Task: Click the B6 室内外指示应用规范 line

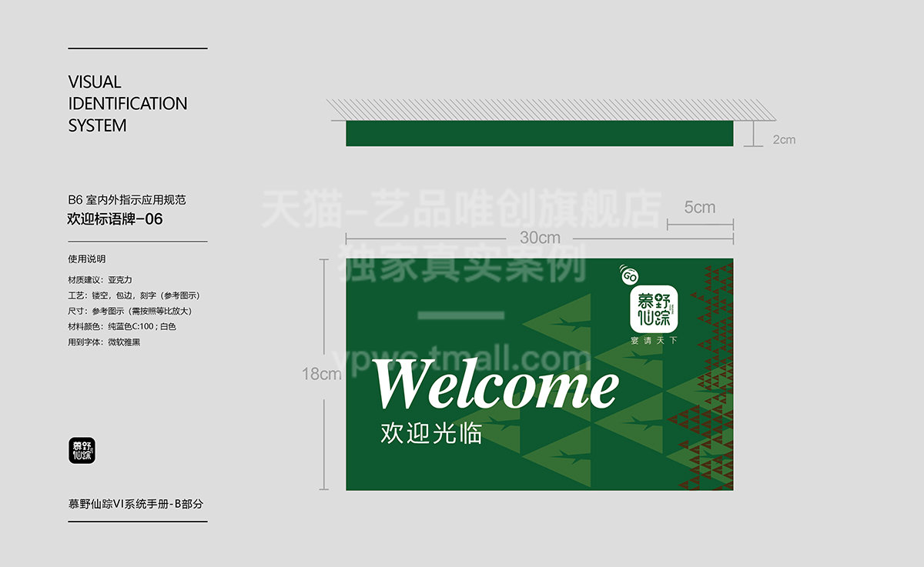Action: point(127,200)
